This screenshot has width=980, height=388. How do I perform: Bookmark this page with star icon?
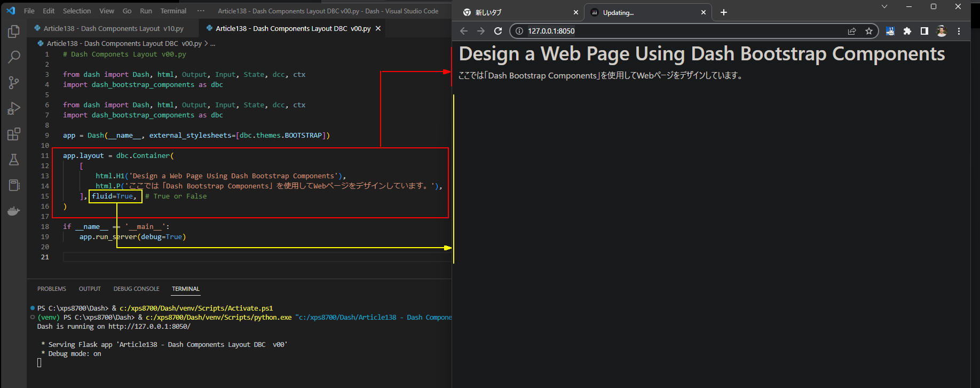click(869, 31)
